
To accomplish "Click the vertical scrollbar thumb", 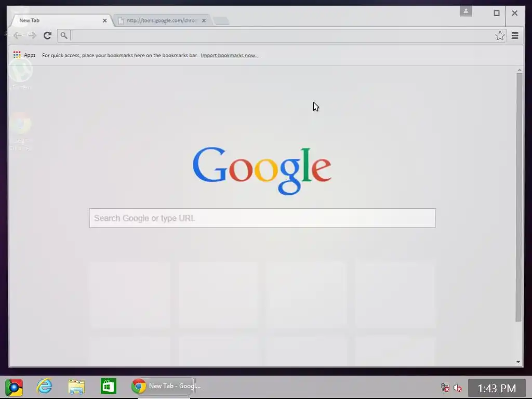I will [x=519, y=197].
